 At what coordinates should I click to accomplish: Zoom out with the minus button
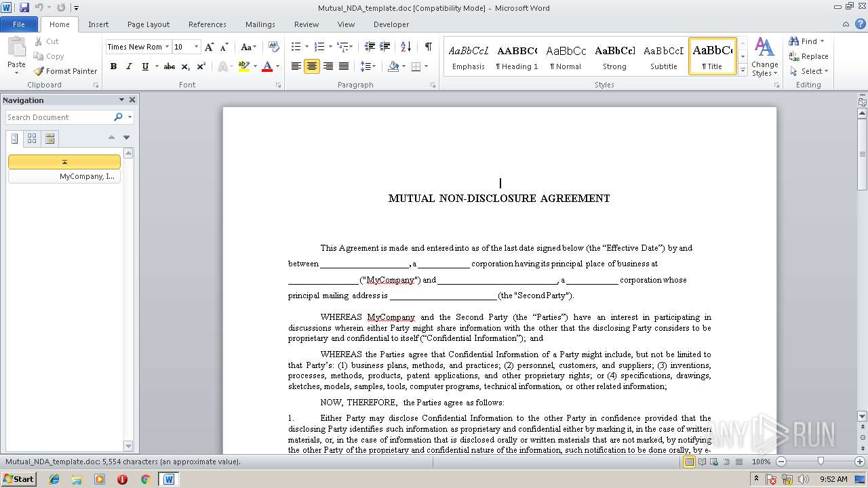point(781,462)
